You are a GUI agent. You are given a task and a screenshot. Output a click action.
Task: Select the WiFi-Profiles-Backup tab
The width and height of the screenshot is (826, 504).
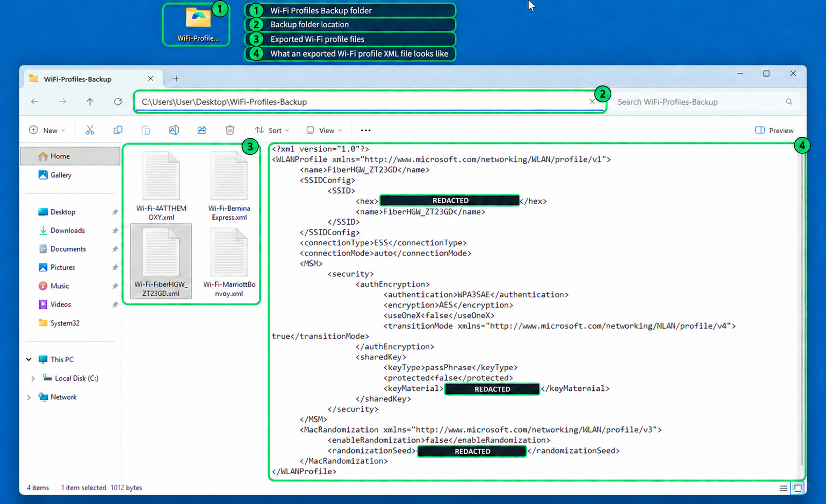pos(93,79)
